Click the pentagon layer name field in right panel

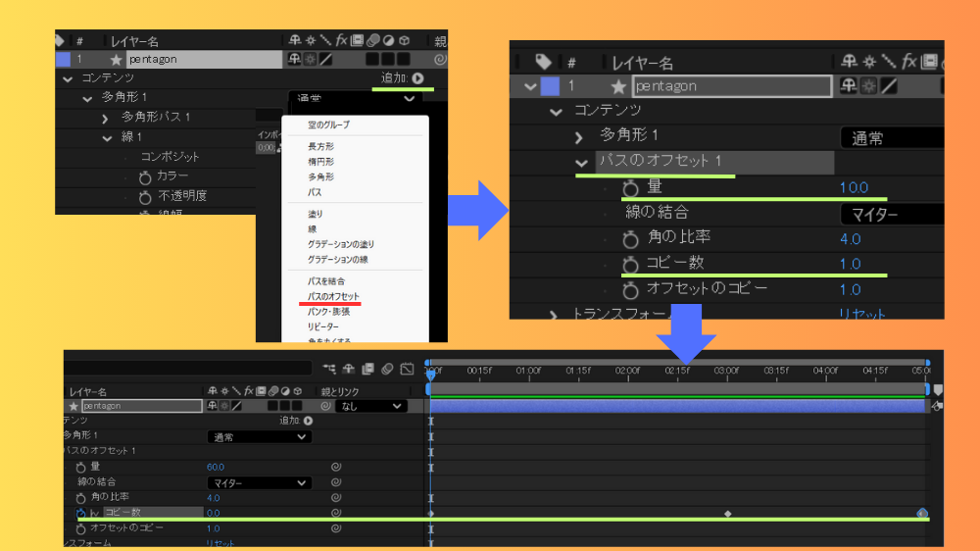click(x=731, y=86)
